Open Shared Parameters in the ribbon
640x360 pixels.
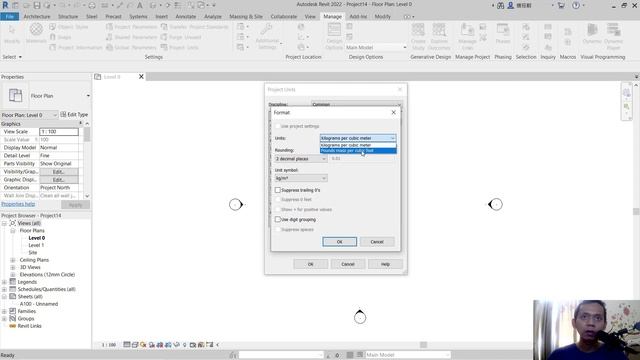[131, 37]
